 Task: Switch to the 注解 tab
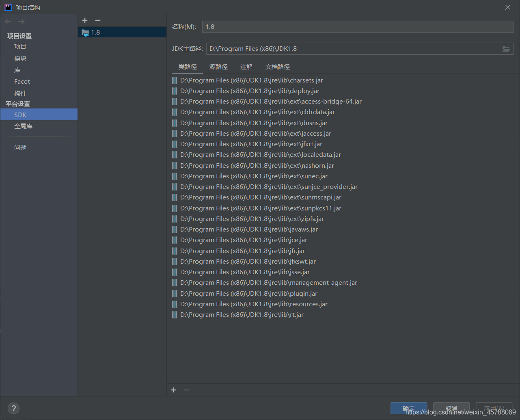click(246, 67)
